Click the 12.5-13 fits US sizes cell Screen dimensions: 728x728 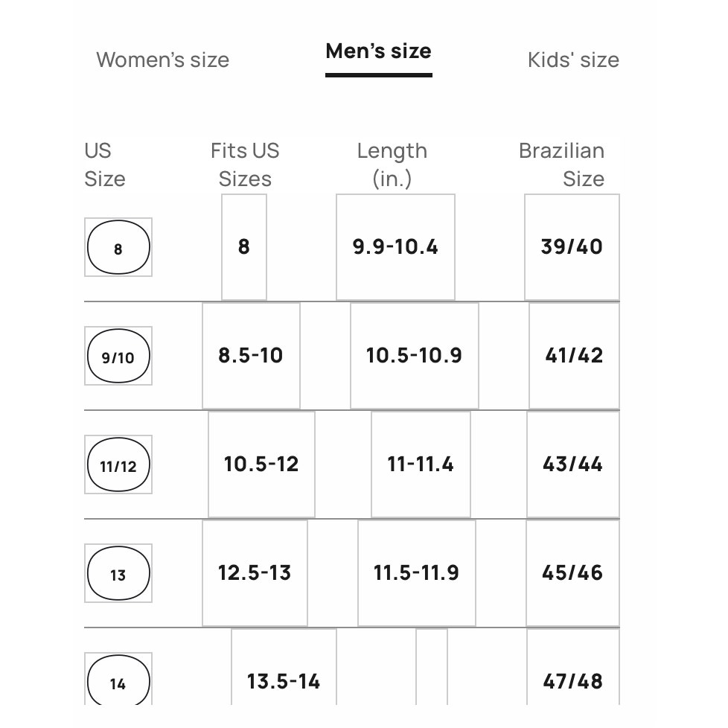click(x=255, y=573)
